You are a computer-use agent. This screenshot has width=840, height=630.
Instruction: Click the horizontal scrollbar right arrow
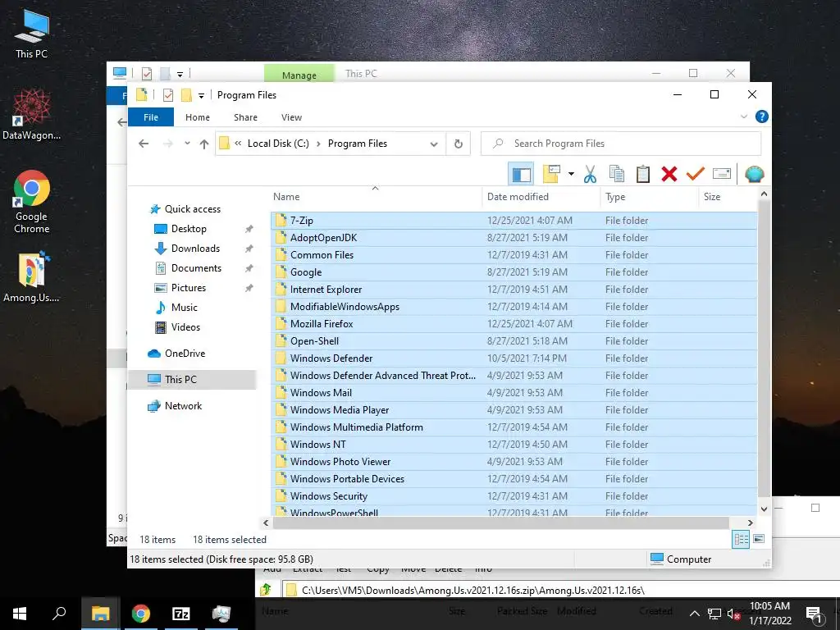[750, 523]
